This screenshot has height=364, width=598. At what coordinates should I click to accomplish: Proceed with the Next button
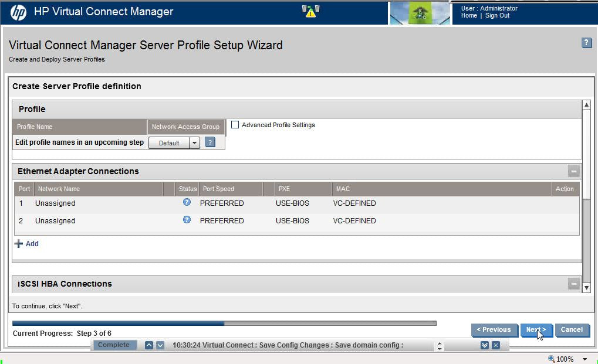tap(536, 330)
